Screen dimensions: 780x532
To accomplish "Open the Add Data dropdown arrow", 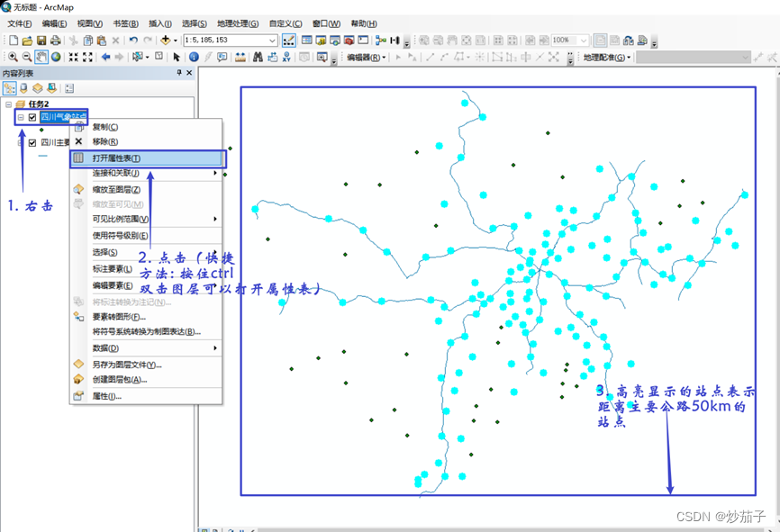I will click(175, 41).
